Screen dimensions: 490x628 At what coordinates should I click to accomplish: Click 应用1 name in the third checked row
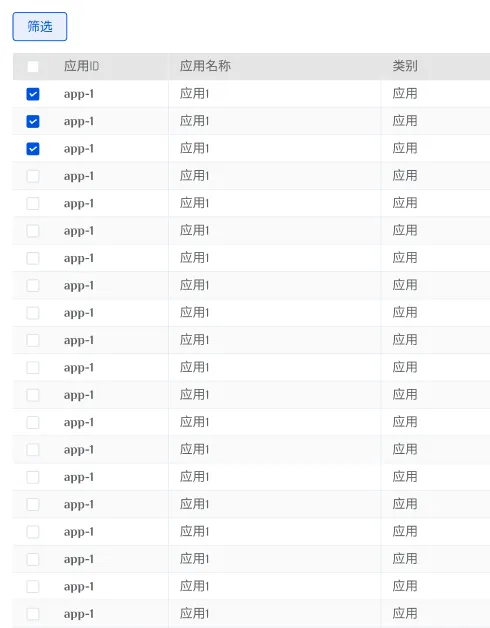[194, 149]
